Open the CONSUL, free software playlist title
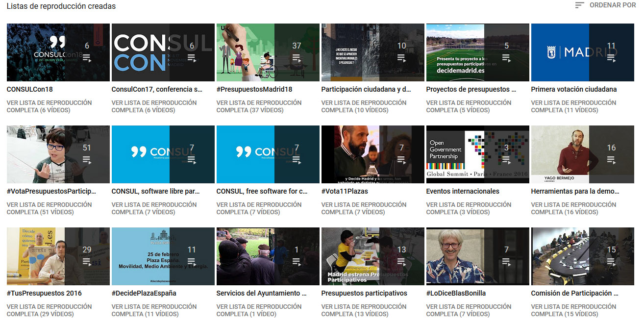Screen dimensions: 644x324 pyautogui.click(x=262, y=191)
